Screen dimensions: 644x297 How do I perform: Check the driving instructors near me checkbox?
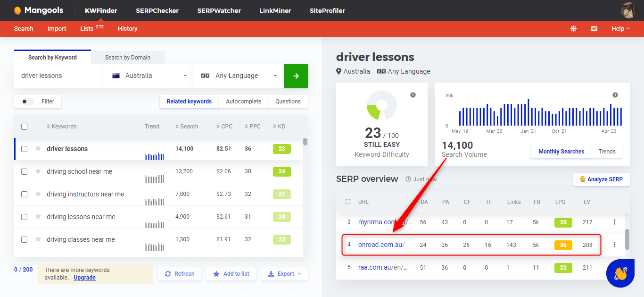click(x=25, y=194)
